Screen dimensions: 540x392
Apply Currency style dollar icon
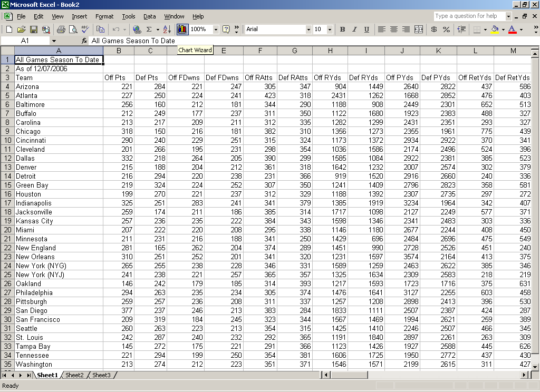click(434, 30)
